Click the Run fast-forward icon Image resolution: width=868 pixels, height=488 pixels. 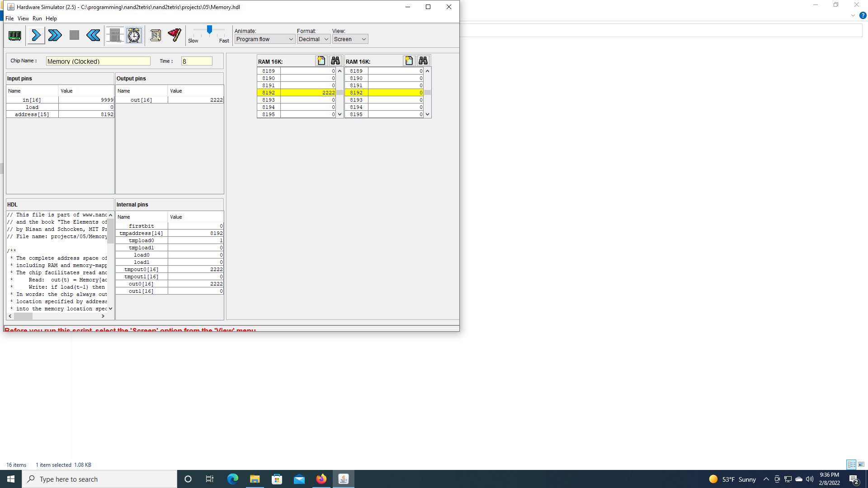click(55, 35)
